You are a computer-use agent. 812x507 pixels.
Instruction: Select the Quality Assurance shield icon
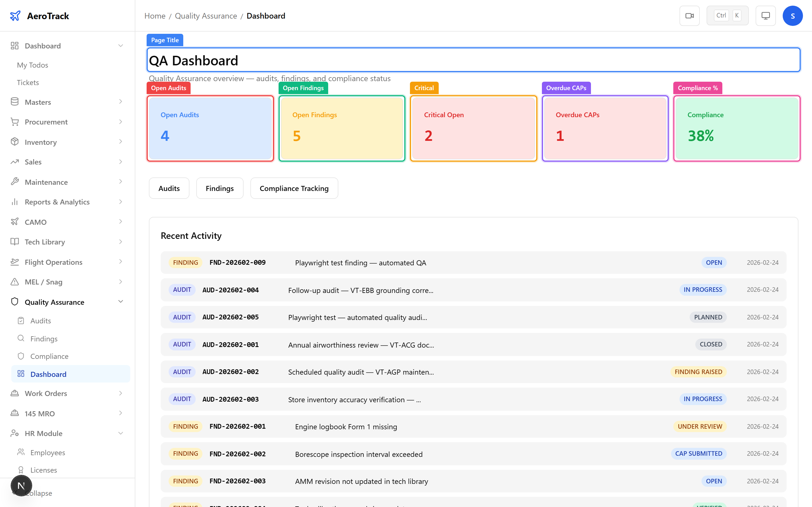pos(14,301)
